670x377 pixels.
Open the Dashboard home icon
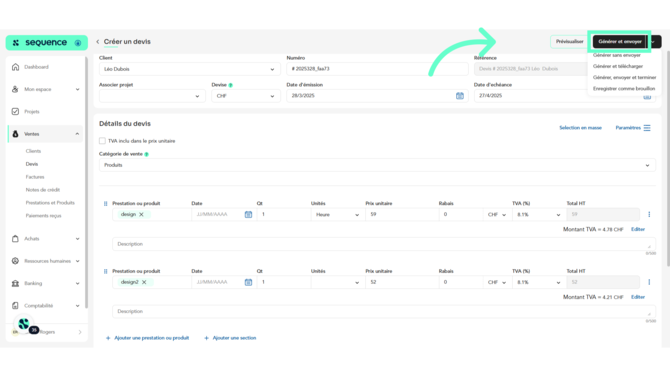(x=15, y=67)
